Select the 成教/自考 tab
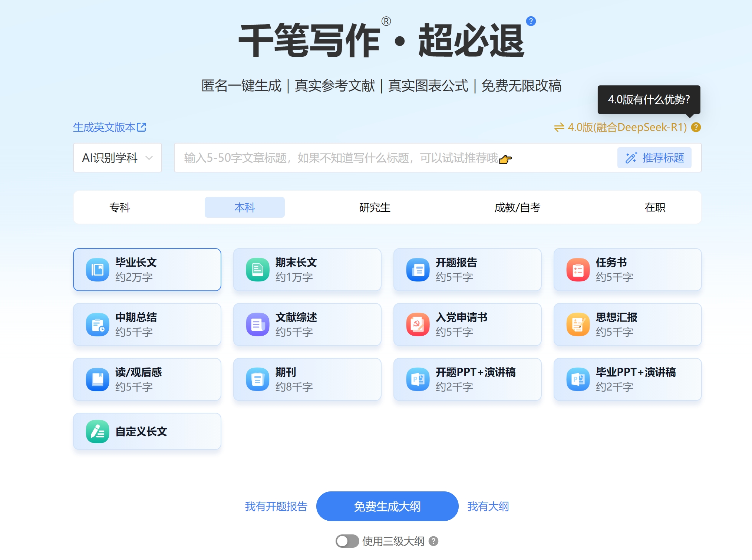Viewport: 752px width, 560px height. (x=517, y=207)
